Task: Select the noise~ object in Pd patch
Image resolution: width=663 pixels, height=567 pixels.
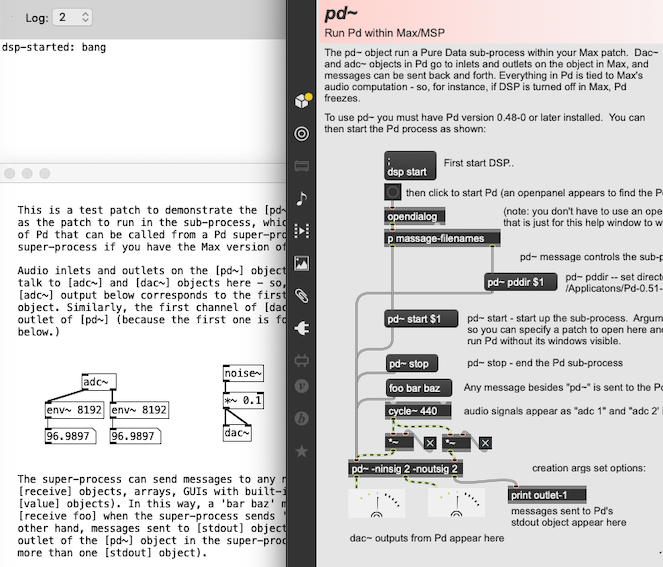Action: (244, 373)
